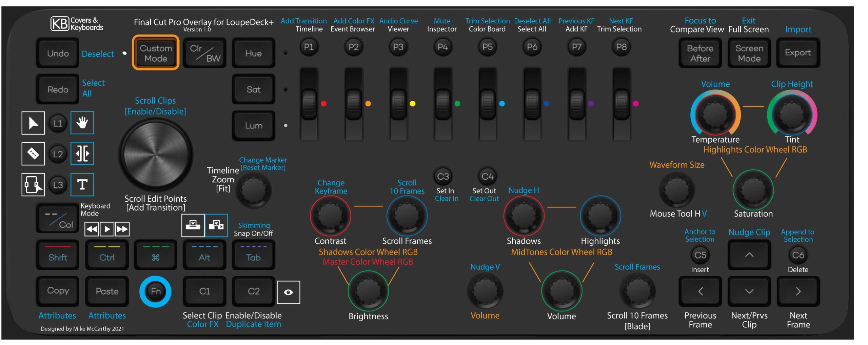This screenshot has height=345, width=868.
Task: Toggle the Col keyboard mode button
Action: point(58,218)
